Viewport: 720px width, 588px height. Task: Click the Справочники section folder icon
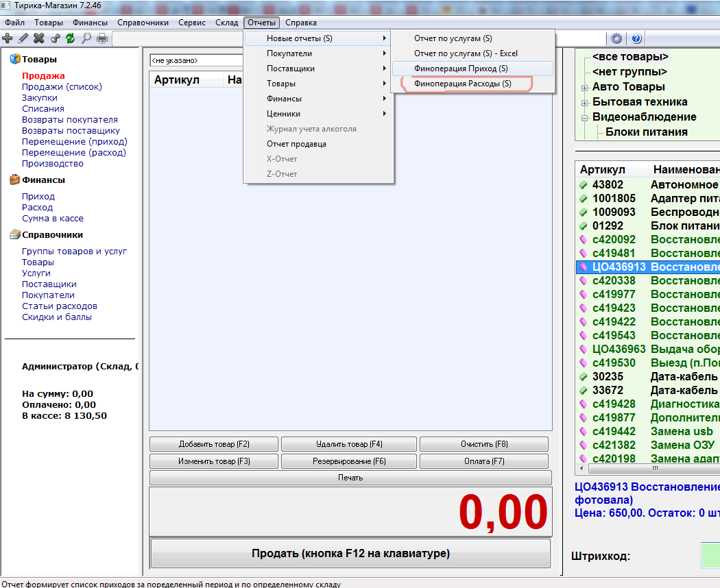coord(15,234)
